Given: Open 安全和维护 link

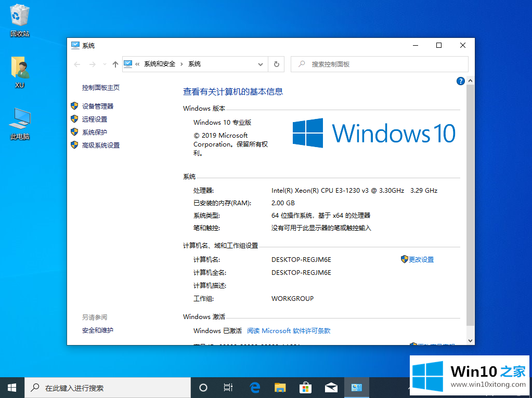Looking at the screenshot, I should pos(98,330).
